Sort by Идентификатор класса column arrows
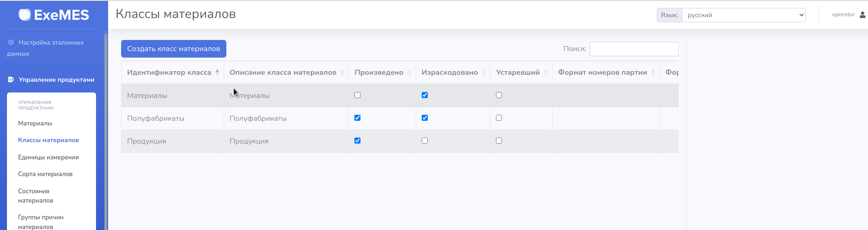Screen dimensions: 868x230 (x=217, y=72)
